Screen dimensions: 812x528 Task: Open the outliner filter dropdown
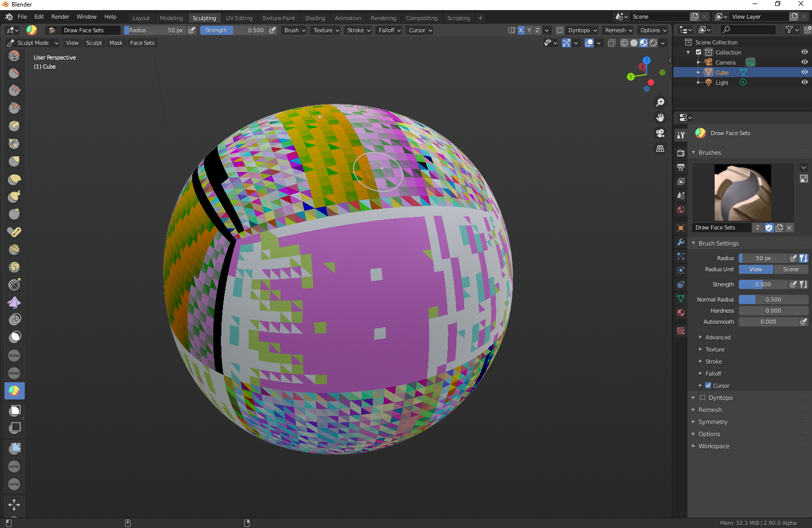792,30
